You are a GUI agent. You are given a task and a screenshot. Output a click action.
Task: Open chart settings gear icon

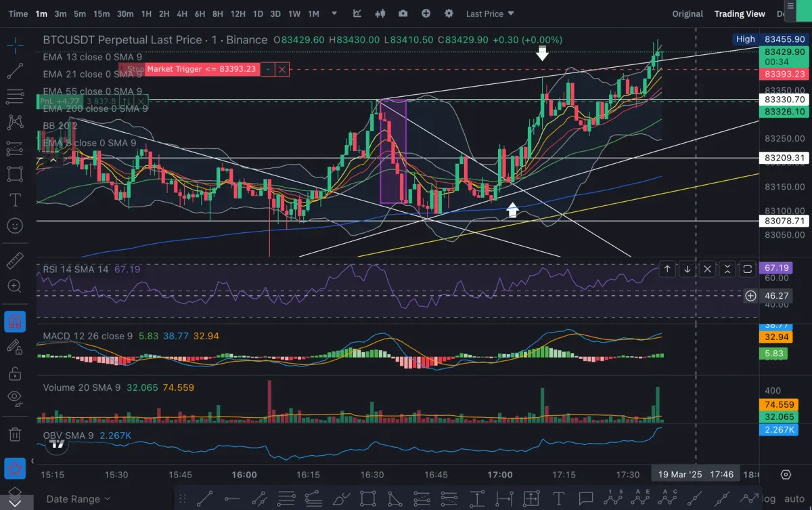pyautogui.click(x=449, y=14)
